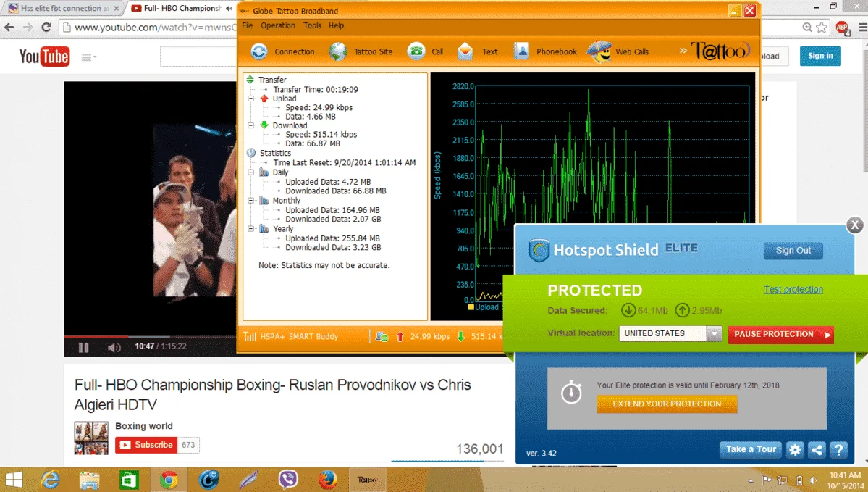The image size is (868, 492).
Task: Select 'Transfer Time: 00:19:09' row
Action: (x=316, y=89)
